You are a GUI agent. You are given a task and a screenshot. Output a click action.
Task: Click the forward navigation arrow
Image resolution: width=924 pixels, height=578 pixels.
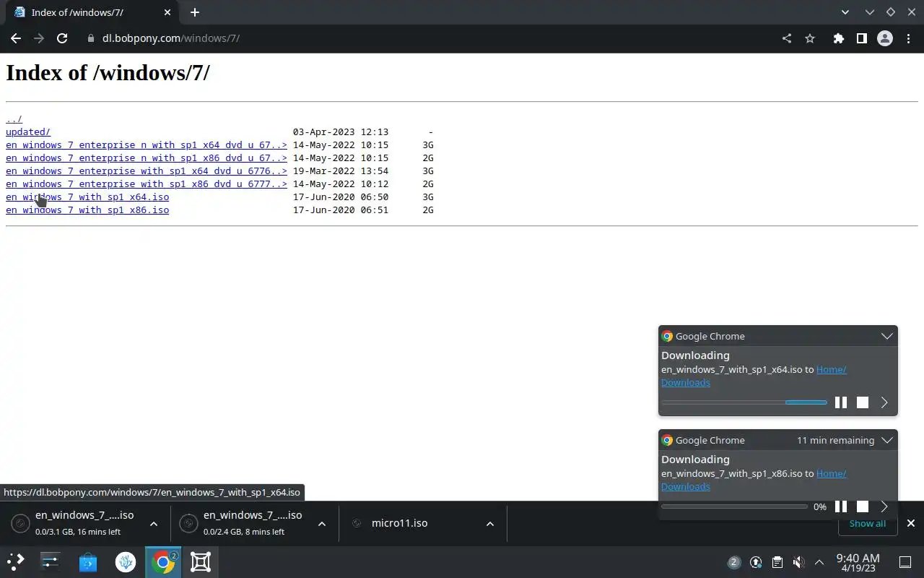pyautogui.click(x=39, y=38)
